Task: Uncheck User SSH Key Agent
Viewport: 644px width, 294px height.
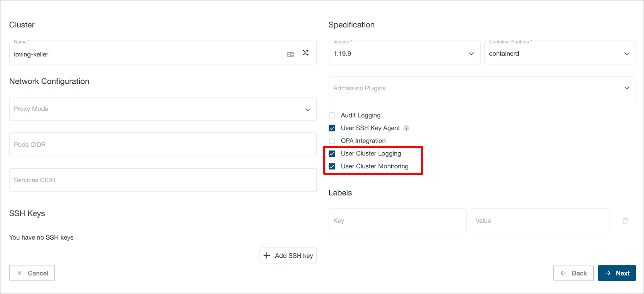Action: (x=332, y=128)
